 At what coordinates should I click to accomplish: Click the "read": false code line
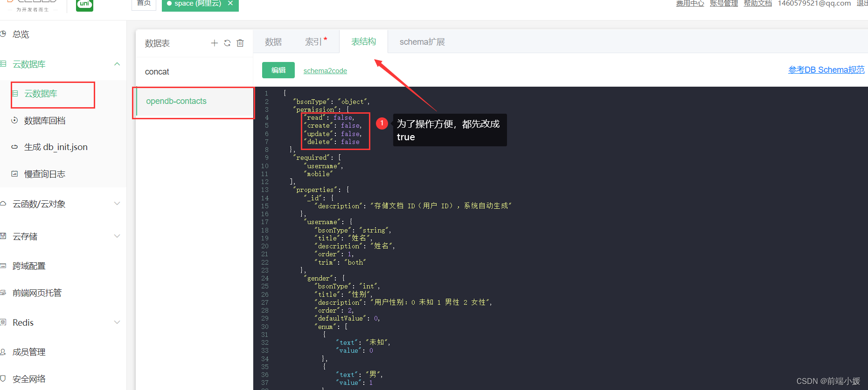click(x=329, y=118)
